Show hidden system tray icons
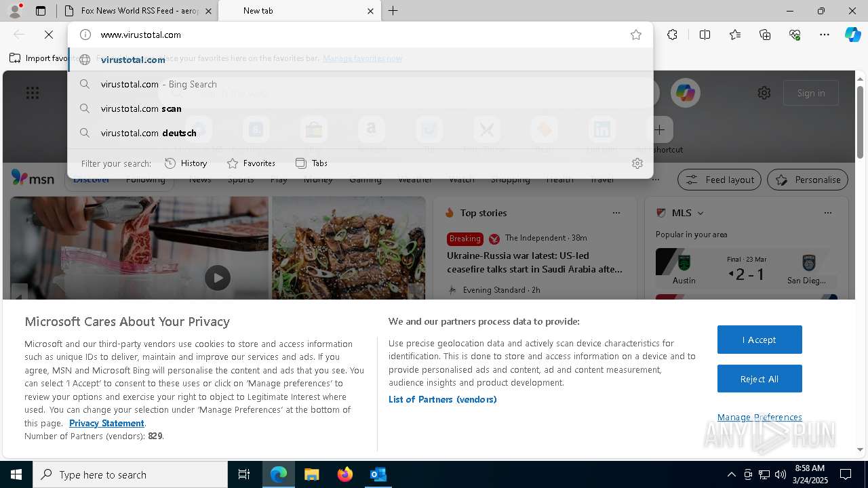Screen dimensions: 868x488 click(x=731, y=474)
